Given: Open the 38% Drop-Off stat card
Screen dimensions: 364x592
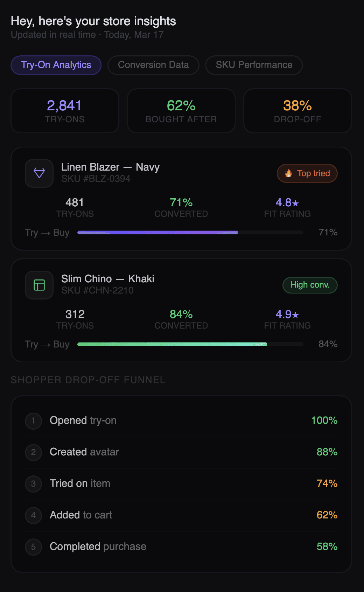Looking at the screenshot, I should 297,111.
